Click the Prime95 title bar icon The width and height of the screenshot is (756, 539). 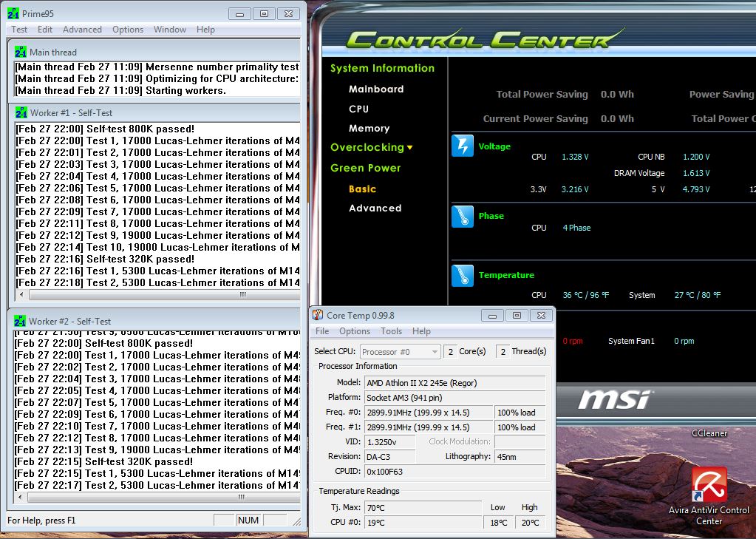13,13
